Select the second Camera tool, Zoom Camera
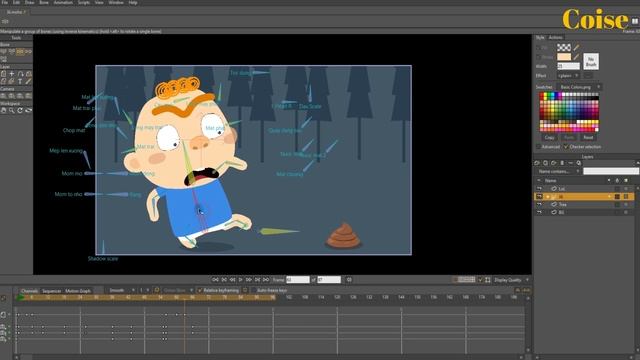Screen dimensions: 640x360 (x=12, y=96)
